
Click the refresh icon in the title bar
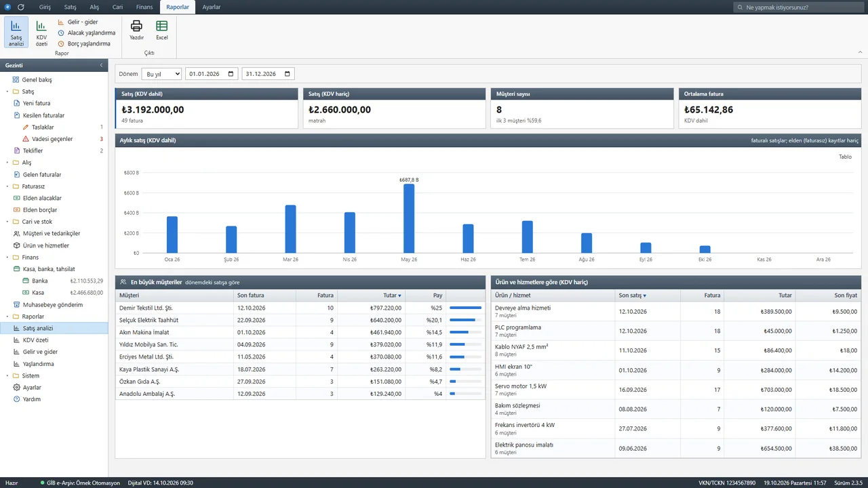[x=21, y=7]
